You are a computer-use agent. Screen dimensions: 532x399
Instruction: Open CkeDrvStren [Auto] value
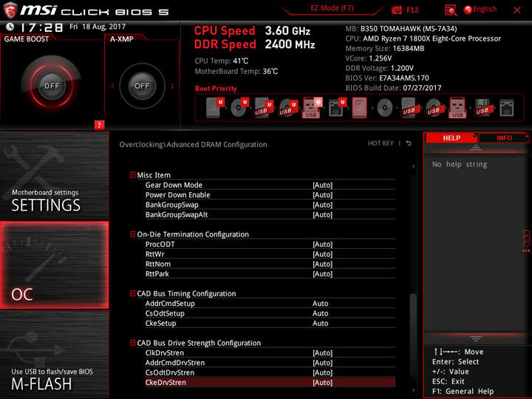[323, 382]
